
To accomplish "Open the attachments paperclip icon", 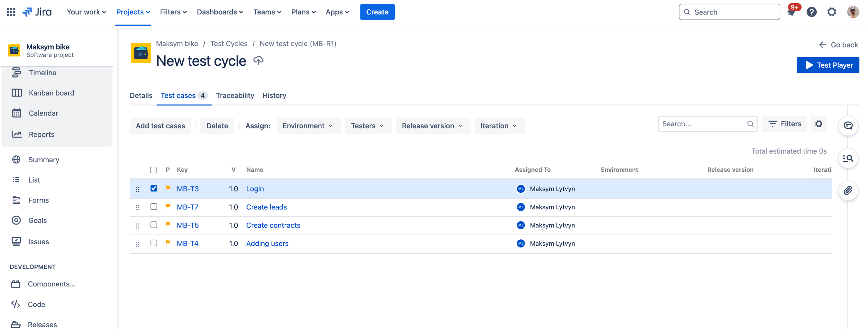I will (848, 190).
